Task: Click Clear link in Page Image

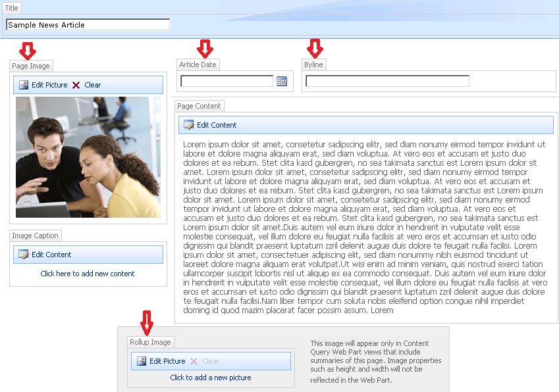Action: point(93,85)
